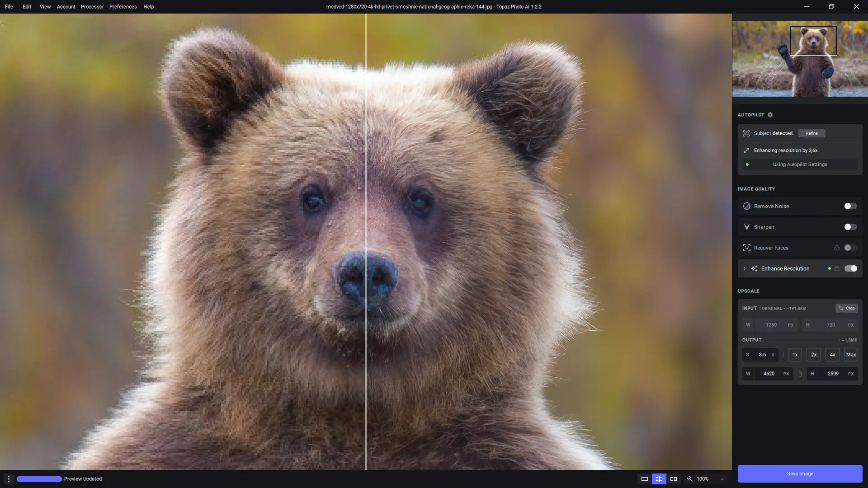Open Autopilot settings gear icon
The height and width of the screenshot is (488, 868).
click(x=770, y=115)
